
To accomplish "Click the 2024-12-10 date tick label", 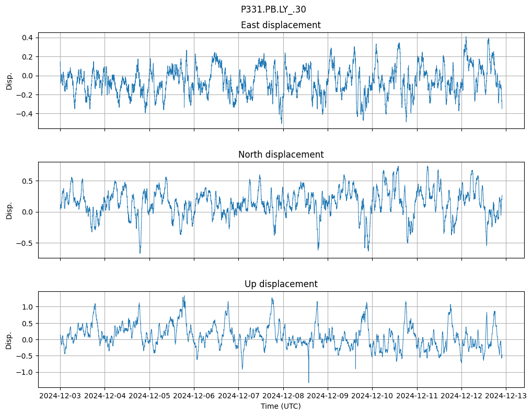I will coord(372,396).
